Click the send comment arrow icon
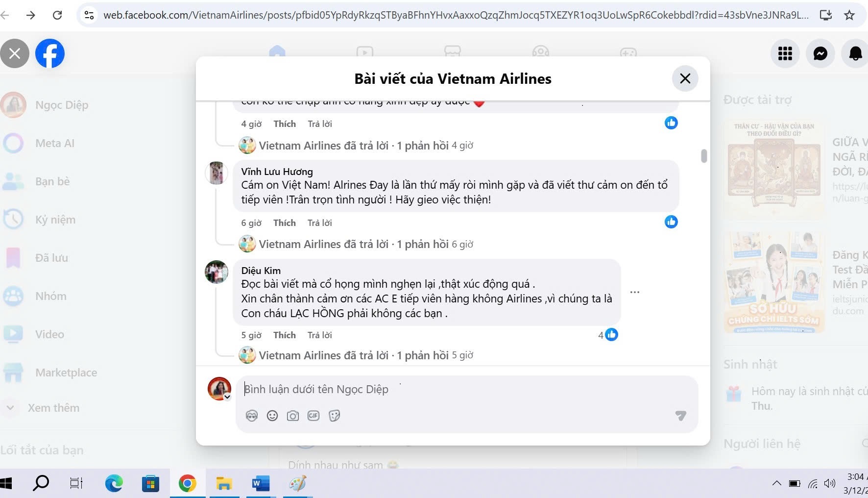 pos(680,416)
